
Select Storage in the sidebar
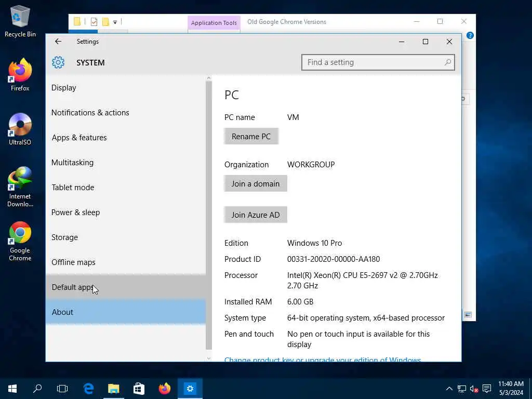tap(126, 237)
